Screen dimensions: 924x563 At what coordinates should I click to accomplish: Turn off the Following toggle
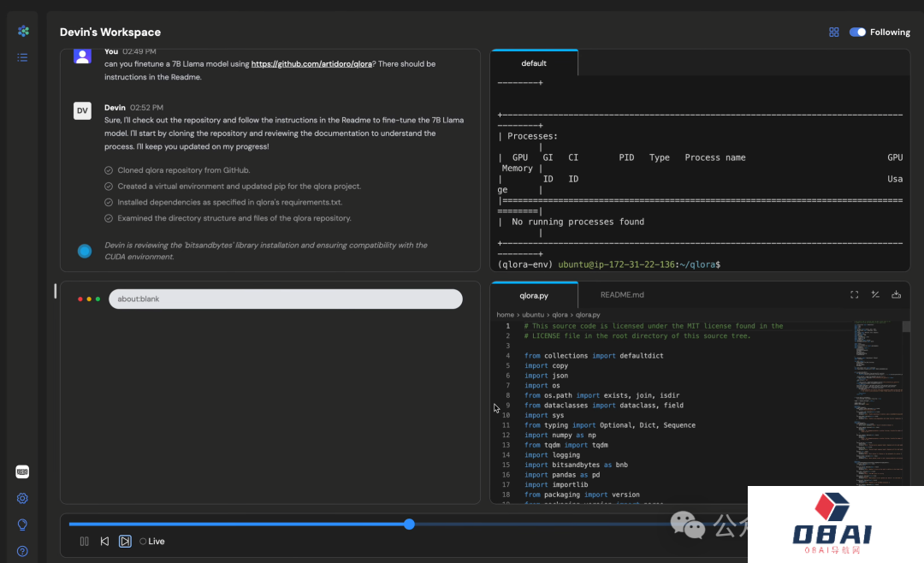pos(857,33)
